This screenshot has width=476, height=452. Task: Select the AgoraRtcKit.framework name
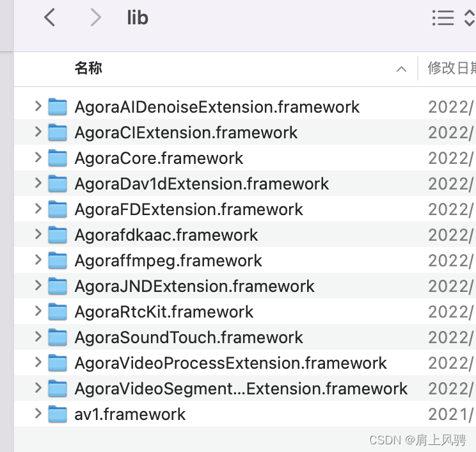164,312
